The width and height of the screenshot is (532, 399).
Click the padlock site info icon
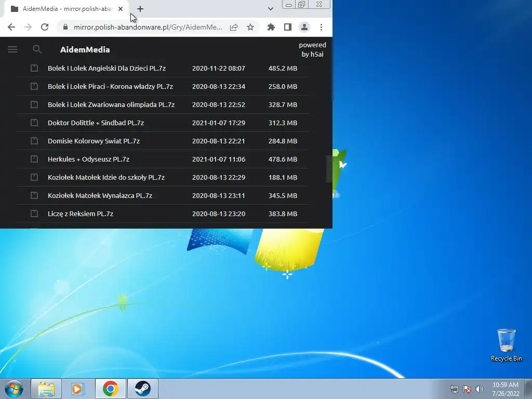click(65, 27)
